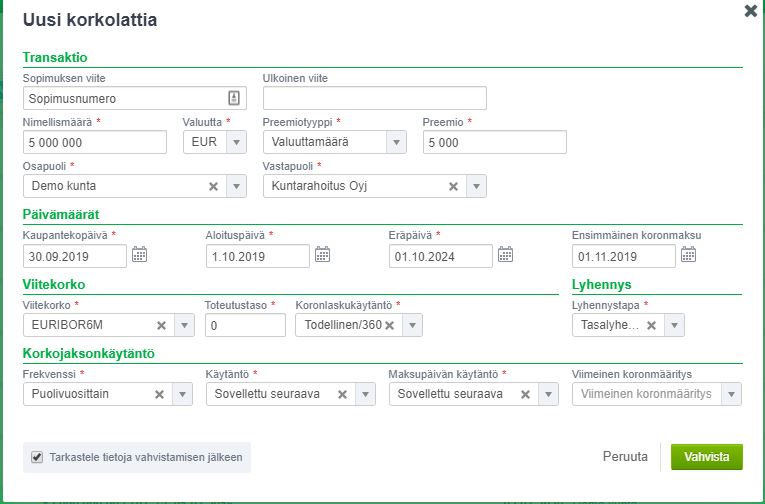The height and width of the screenshot is (504, 765).
Task: Click the Vahvista button
Action: point(706,457)
